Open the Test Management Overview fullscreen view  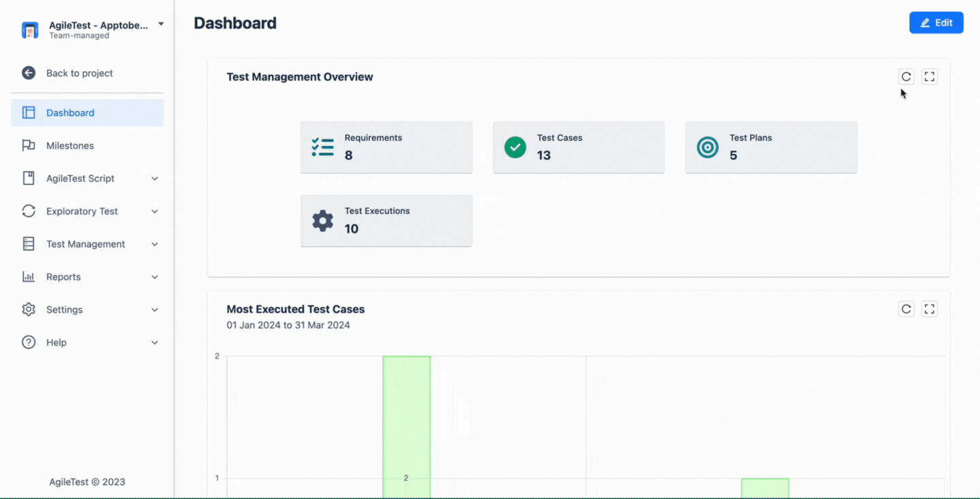coord(929,76)
